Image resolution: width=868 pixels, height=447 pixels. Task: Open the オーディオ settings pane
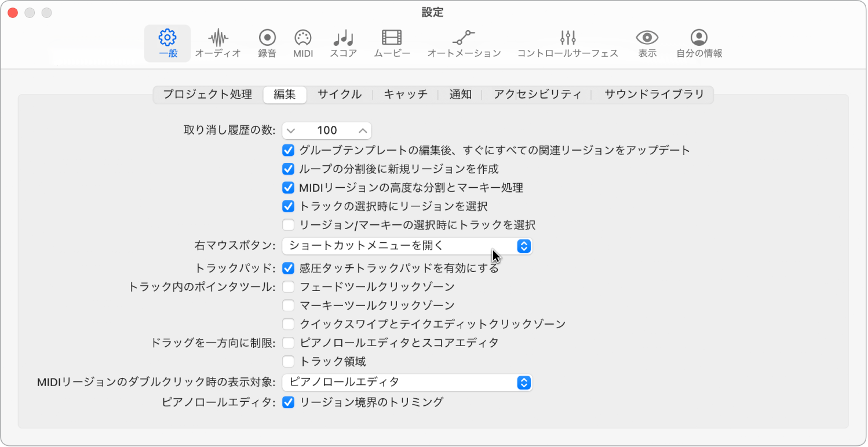coord(218,43)
